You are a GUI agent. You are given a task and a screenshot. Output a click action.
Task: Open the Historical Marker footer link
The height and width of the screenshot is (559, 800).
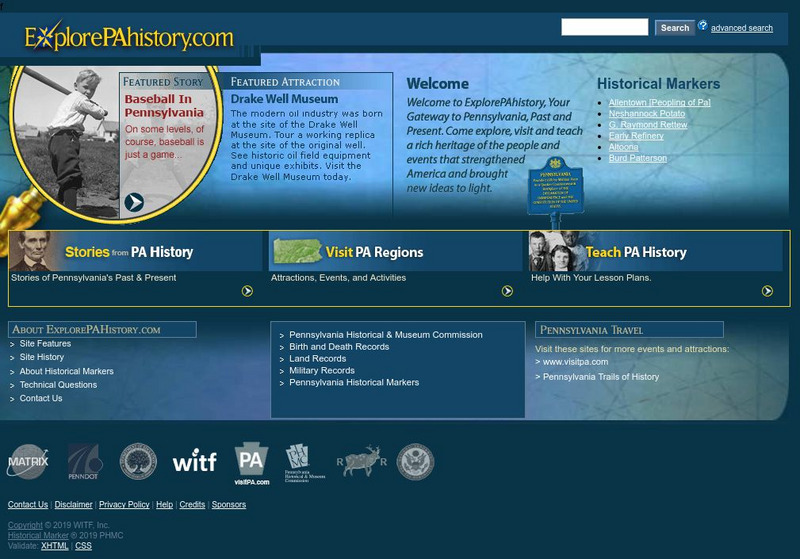point(38,536)
